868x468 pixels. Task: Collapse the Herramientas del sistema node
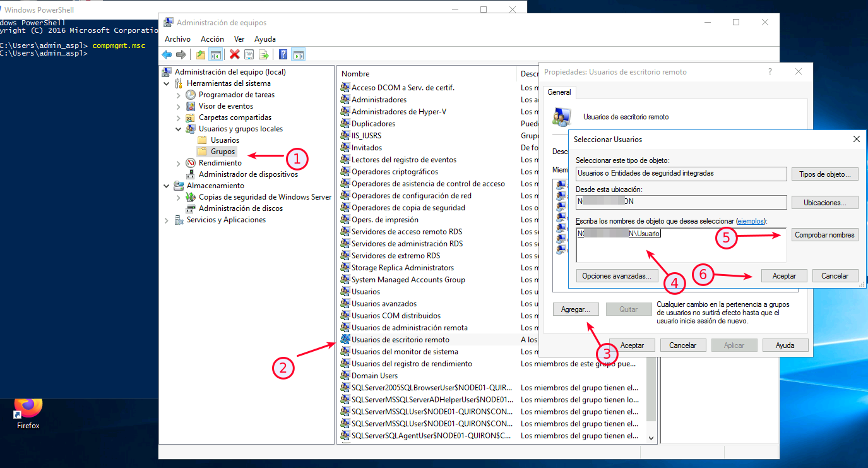(167, 83)
